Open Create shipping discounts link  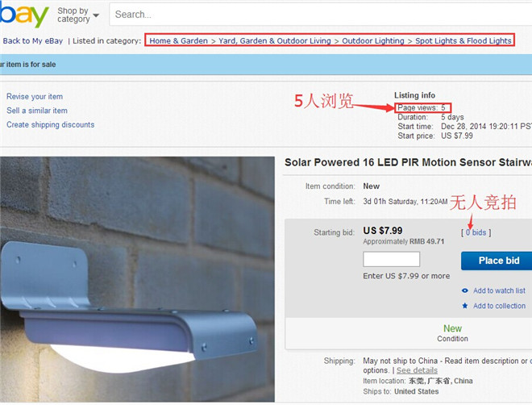tap(50, 124)
